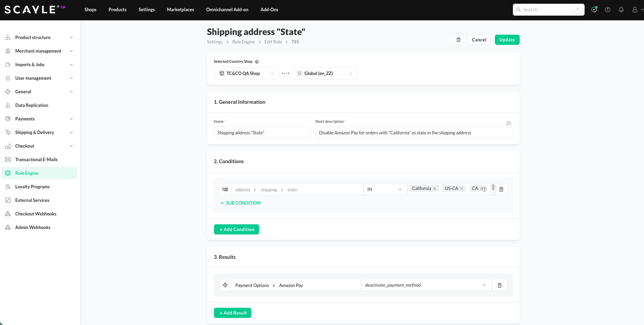Click the External Services sidebar icon
Screen dimensions: 644x325
(8, 200)
